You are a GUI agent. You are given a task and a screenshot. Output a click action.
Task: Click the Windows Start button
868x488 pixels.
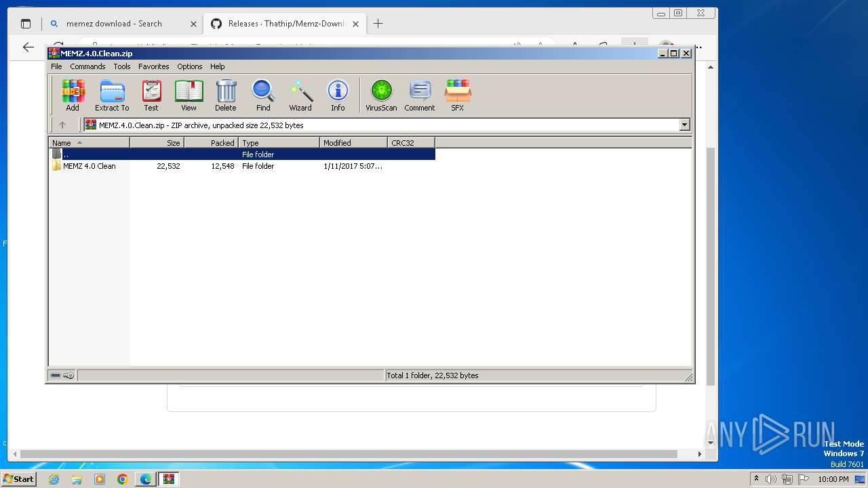[18, 479]
